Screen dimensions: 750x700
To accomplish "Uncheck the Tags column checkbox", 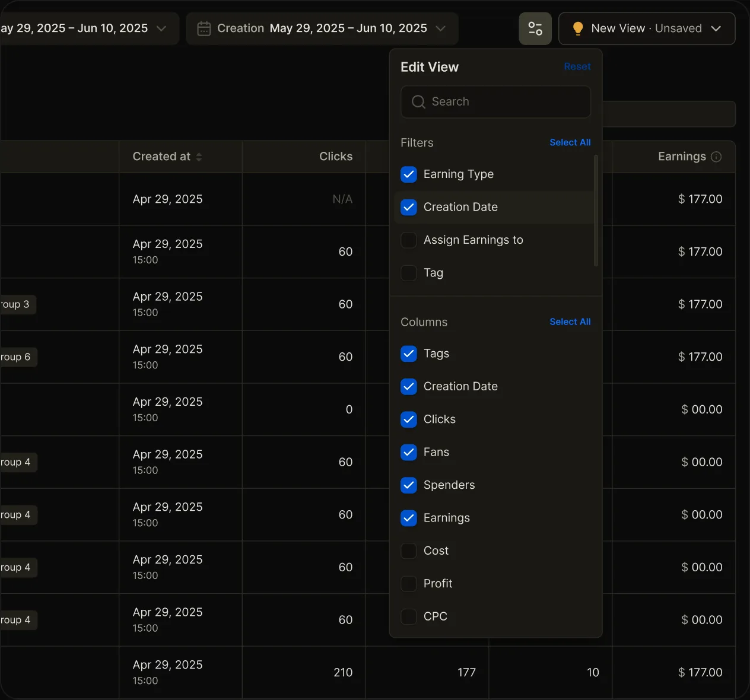I will (x=409, y=354).
